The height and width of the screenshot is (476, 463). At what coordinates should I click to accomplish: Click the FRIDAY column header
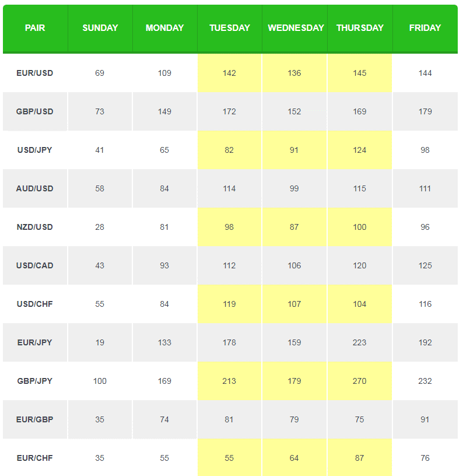click(x=425, y=28)
